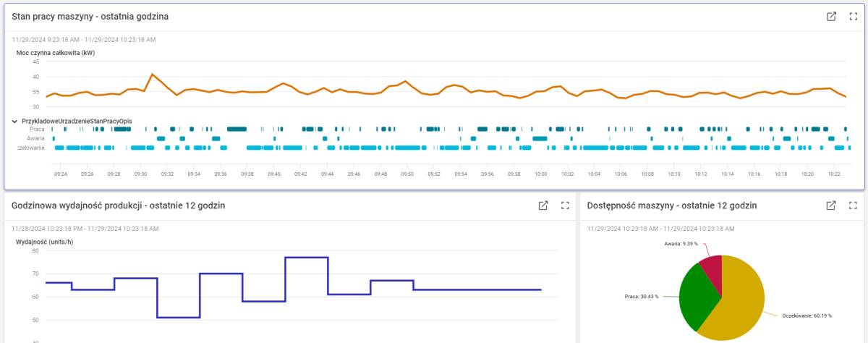This screenshot has width=868, height=343.
Task: Open machine state panel in new window
Action: 831,17
